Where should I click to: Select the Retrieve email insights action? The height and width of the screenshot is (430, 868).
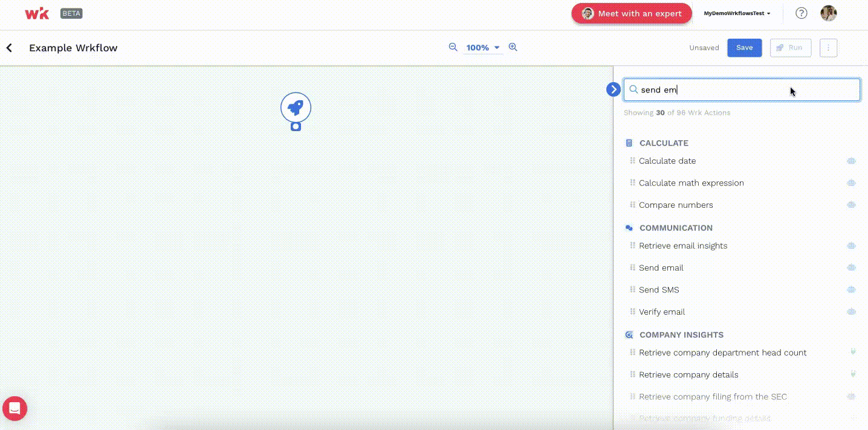tap(683, 246)
